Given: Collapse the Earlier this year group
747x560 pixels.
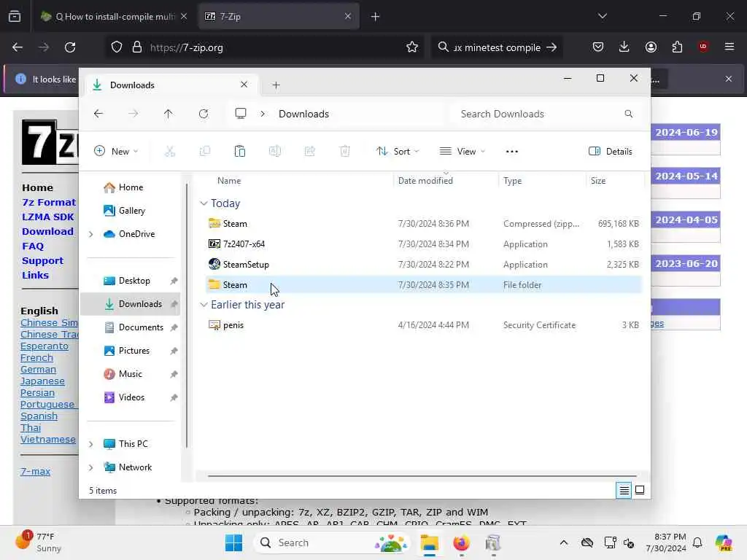Looking at the screenshot, I should pyautogui.click(x=204, y=305).
